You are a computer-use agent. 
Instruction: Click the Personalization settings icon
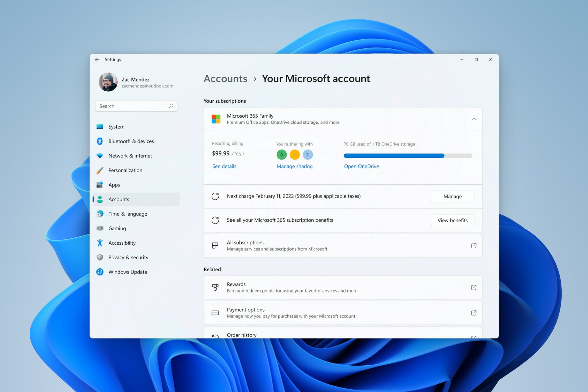[x=100, y=170]
